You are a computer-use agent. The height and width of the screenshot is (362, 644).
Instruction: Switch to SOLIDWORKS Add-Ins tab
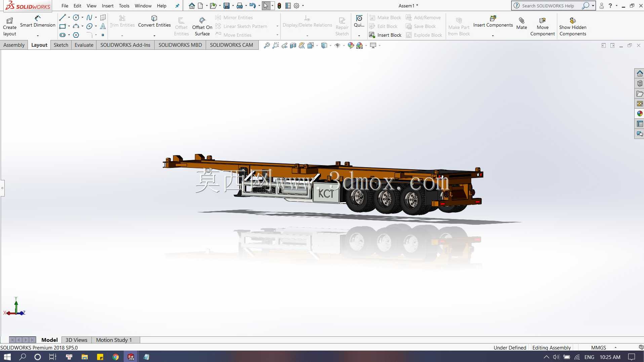[125, 45]
